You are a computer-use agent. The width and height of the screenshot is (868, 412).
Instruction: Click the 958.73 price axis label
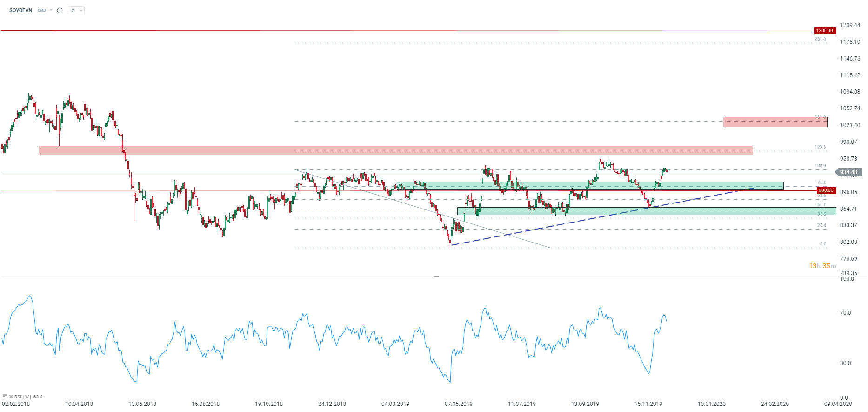click(x=848, y=159)
